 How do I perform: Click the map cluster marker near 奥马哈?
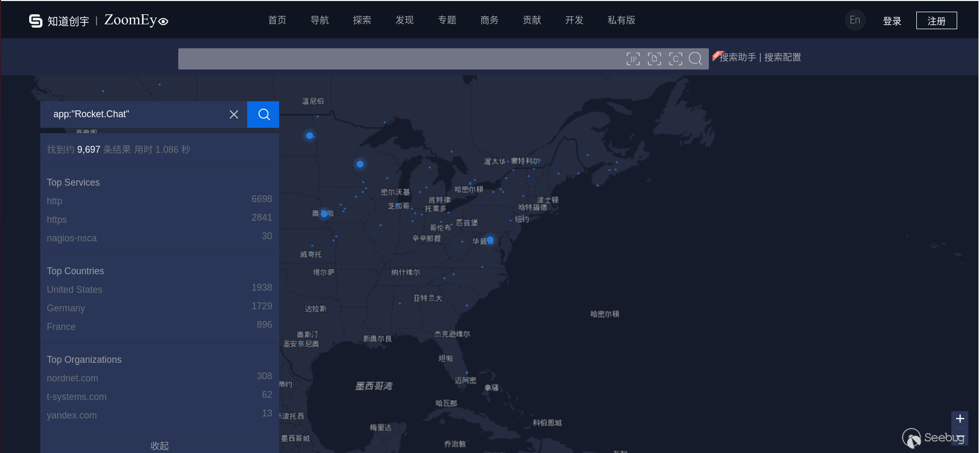(324, 214)
